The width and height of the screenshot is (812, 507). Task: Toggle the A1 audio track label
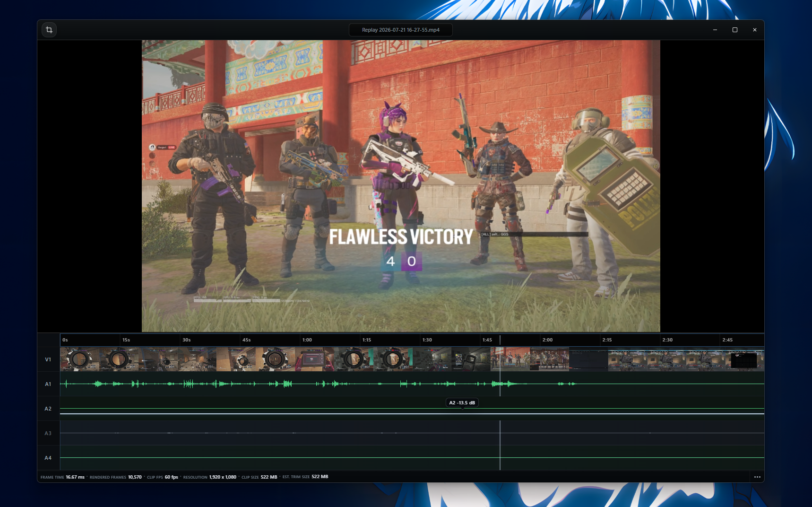pyautogui.click(x=48, y=384)
